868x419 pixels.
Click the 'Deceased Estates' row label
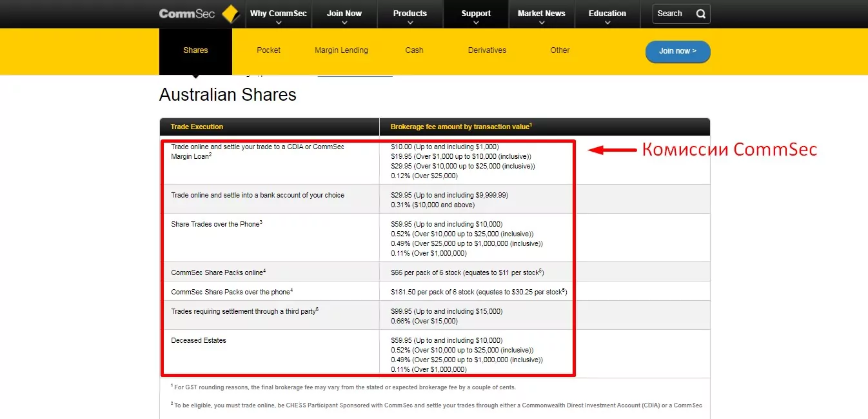[x=199, y=340]
